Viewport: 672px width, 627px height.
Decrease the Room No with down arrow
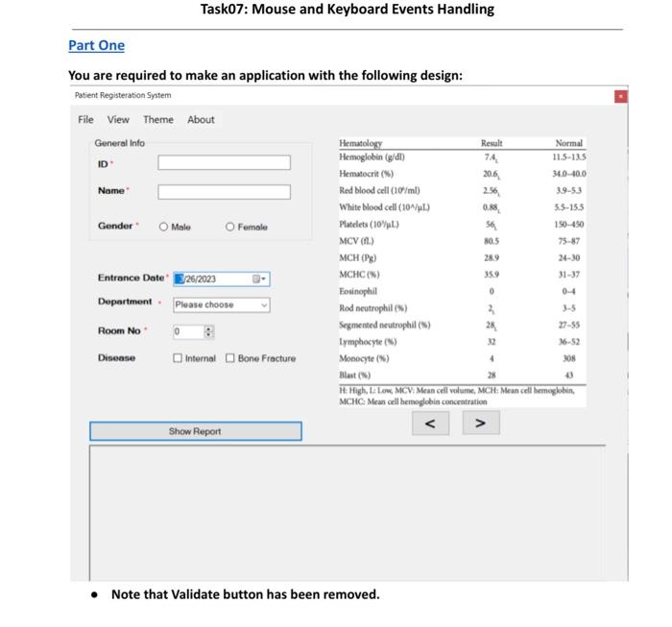coord(208,335)
